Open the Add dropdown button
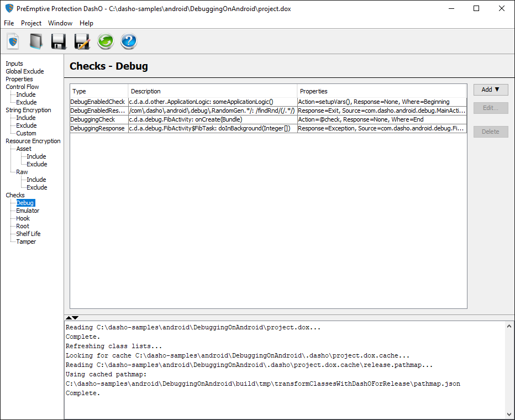This screenshot has width=515, height=420. tap(490, 90)
